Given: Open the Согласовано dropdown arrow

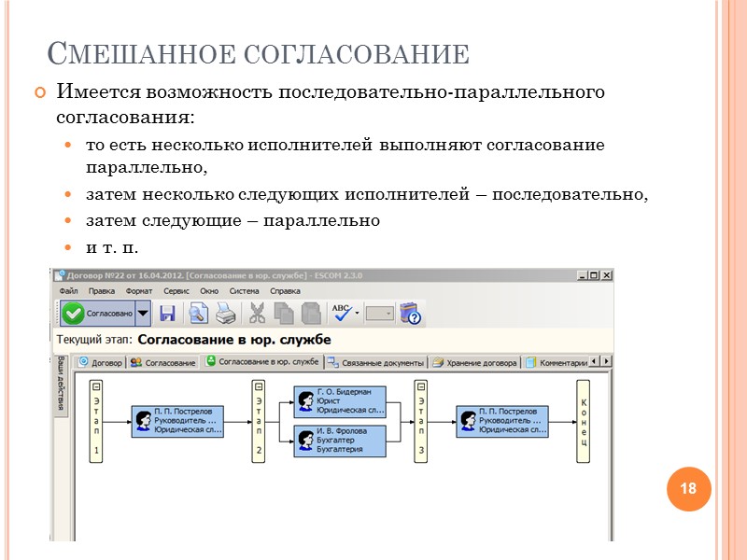Looking at the screenshot, I should (x=142, y=313).
